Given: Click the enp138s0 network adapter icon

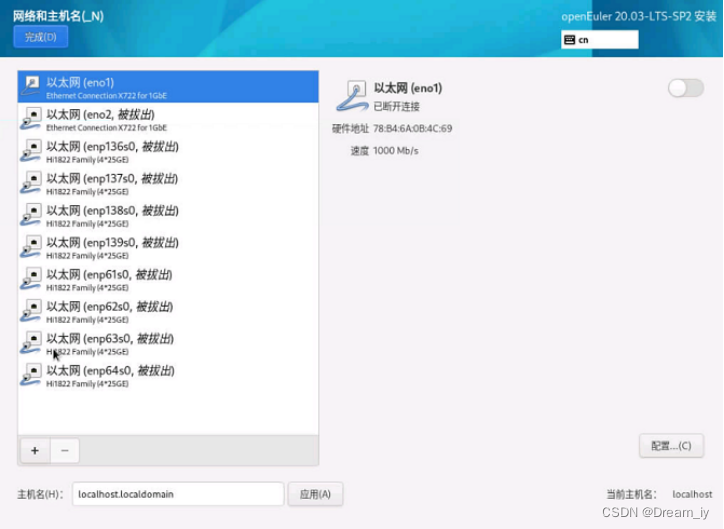Looking at the screenshot, I should pyautogui.click(x=31, y=215).
